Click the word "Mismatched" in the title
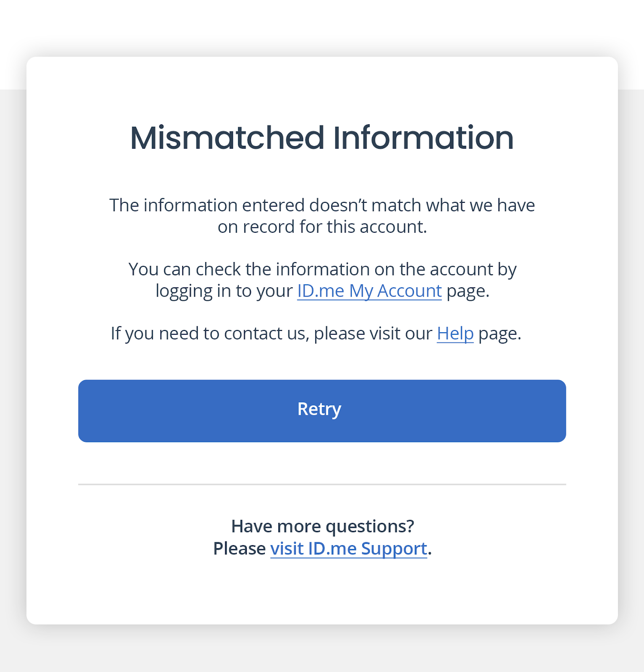Viewport: 644px width, 672px height. [x=227, y=138]
